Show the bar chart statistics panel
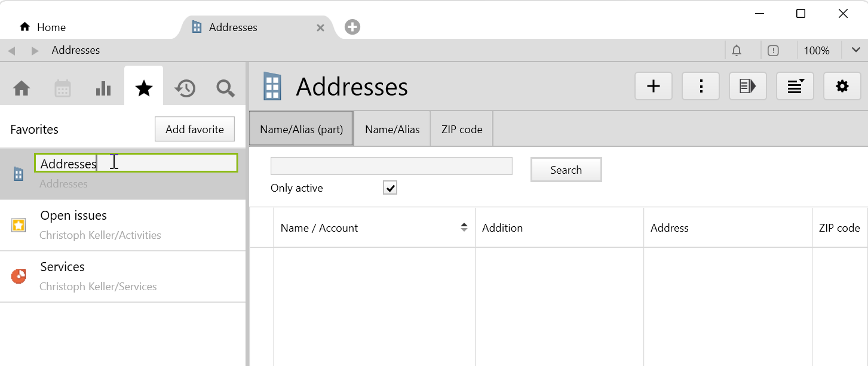868x366 pixels. 103,88
